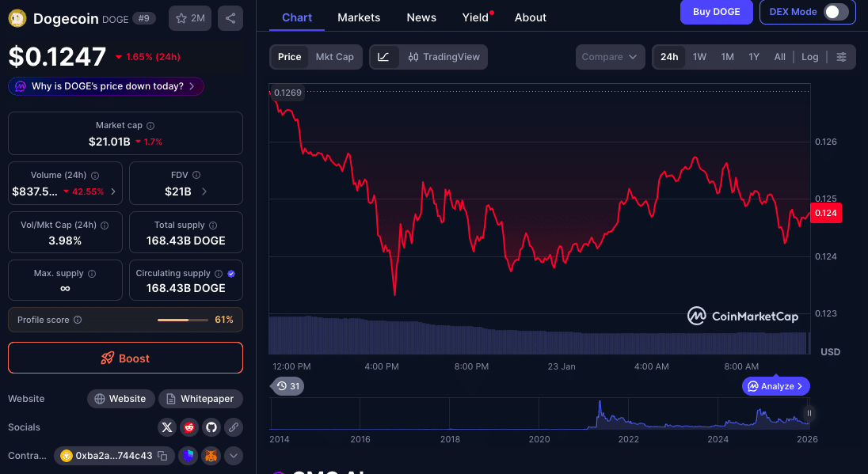This screenshot has height=474, width=868.
Task: Open the Compare dropdown
Action: click(610, 56)
